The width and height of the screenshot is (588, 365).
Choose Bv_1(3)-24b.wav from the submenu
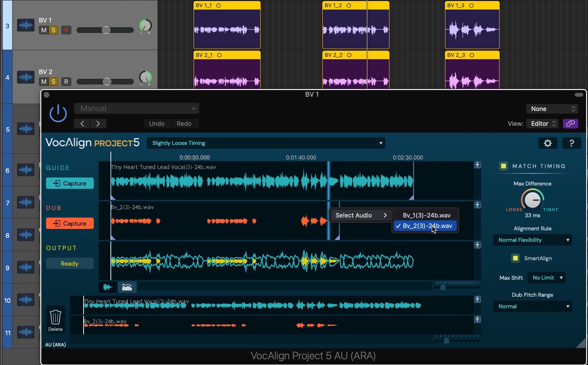427,215
